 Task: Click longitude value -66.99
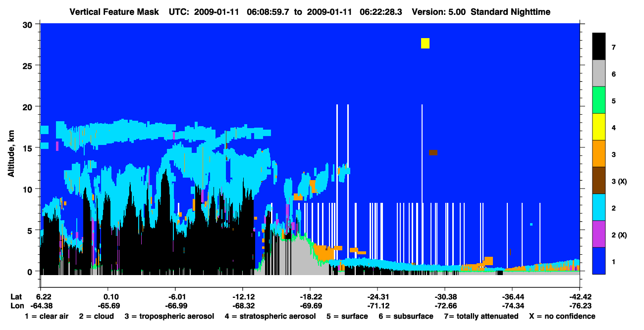pos(175,306)
